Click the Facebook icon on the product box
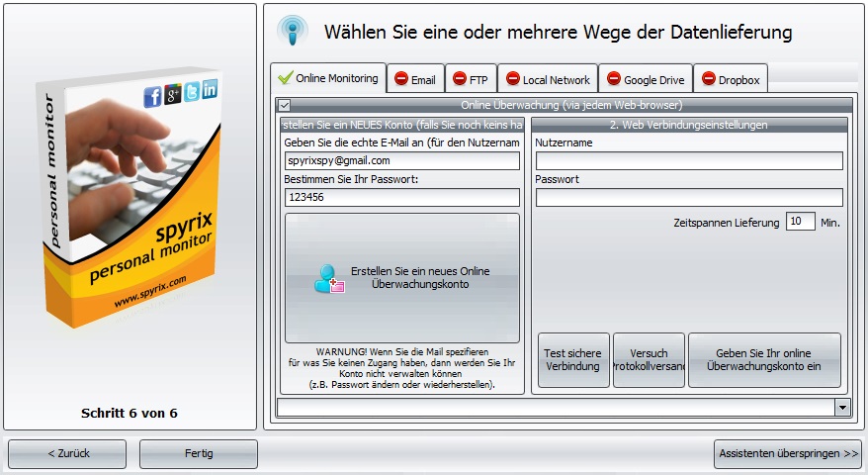868x475 pixels. point(152,96)
